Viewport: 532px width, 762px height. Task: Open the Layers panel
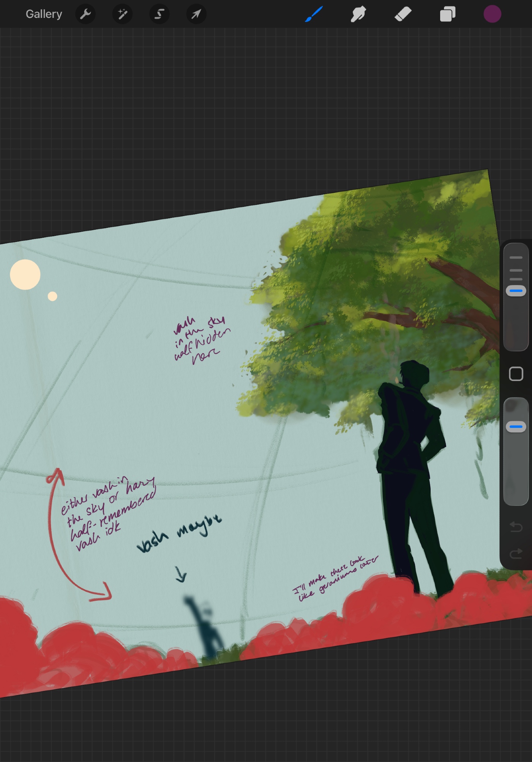click(x=447, y=14)
